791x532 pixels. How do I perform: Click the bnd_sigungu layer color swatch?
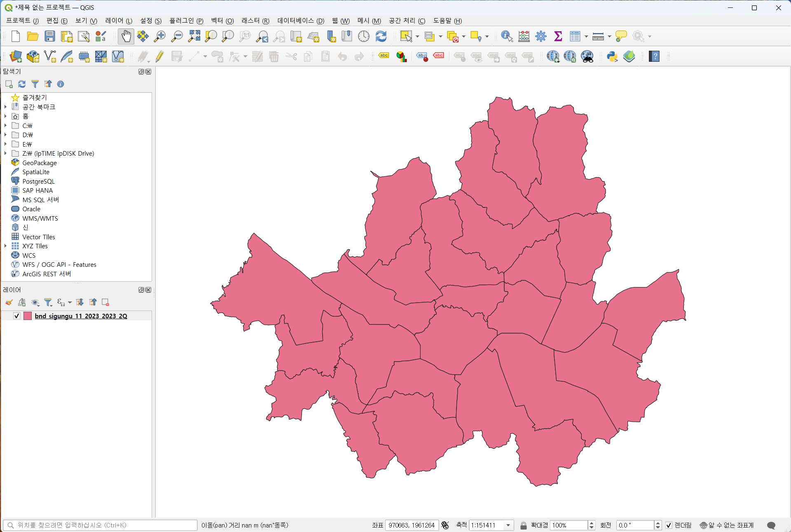pyautogui.click(x=28, y=316)
